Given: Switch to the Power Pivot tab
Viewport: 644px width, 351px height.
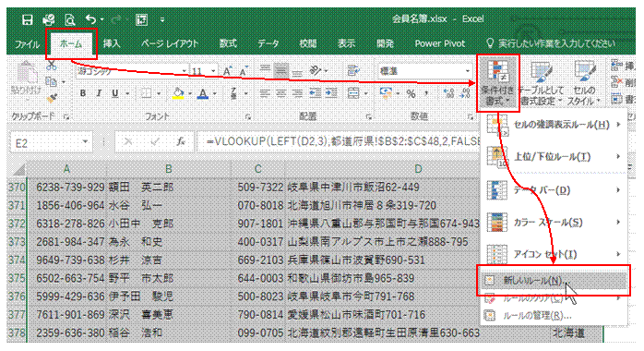Looking at the screenshot, I should coord(439,43).
